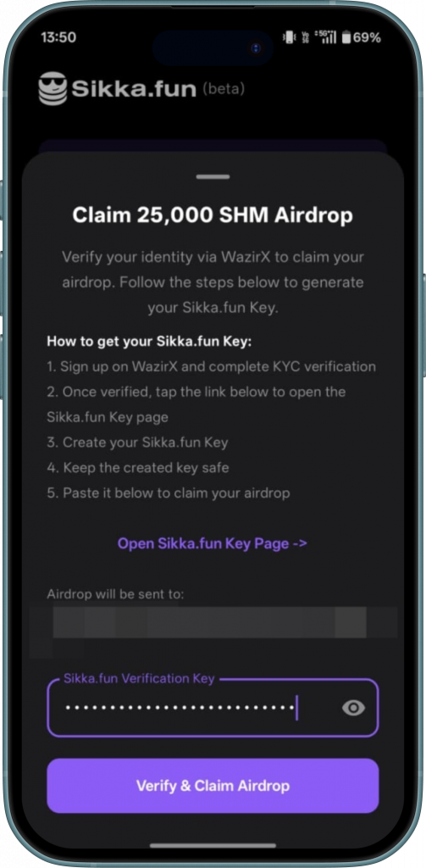The image size is (426, 868).
Task: Tap the dimmed card behind the sheet
Action: pos(213,146)
